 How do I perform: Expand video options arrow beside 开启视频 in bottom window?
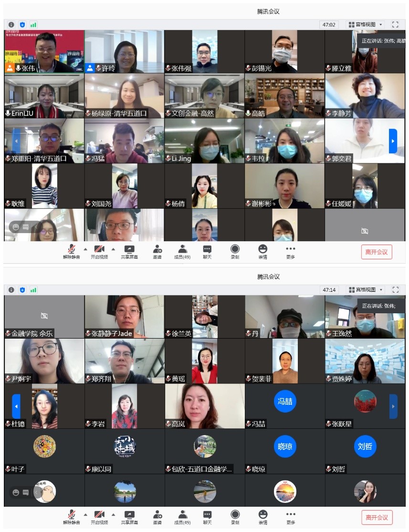tap(113, 514)
